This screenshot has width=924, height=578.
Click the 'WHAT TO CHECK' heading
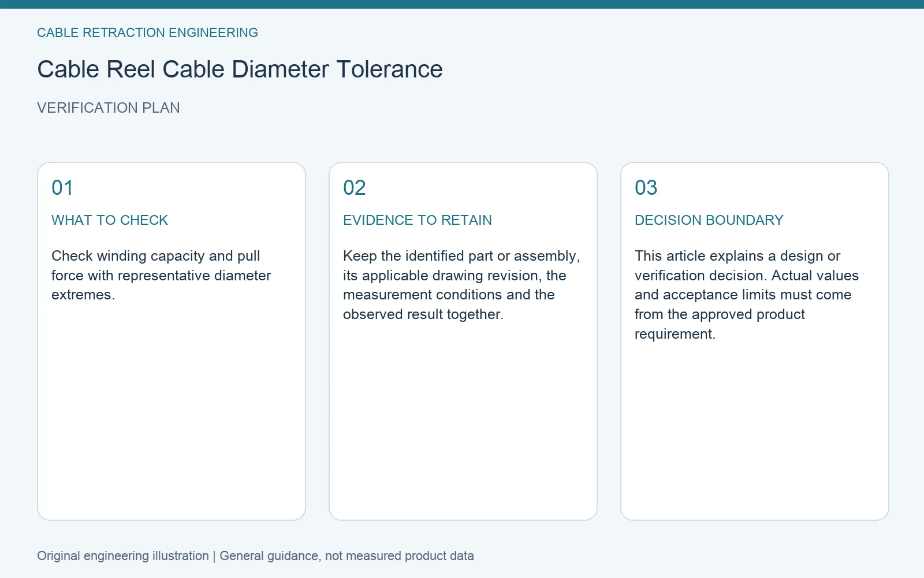(x=110, y=220)
